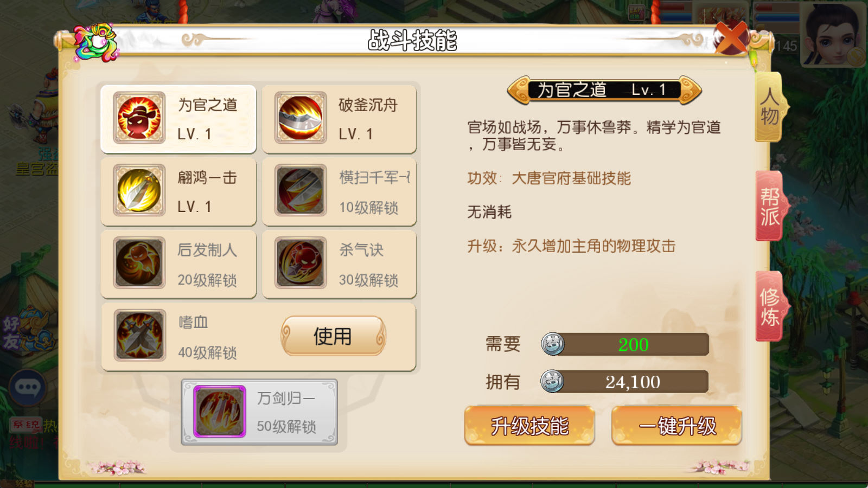Switch to the 人物 side tab

769,107
